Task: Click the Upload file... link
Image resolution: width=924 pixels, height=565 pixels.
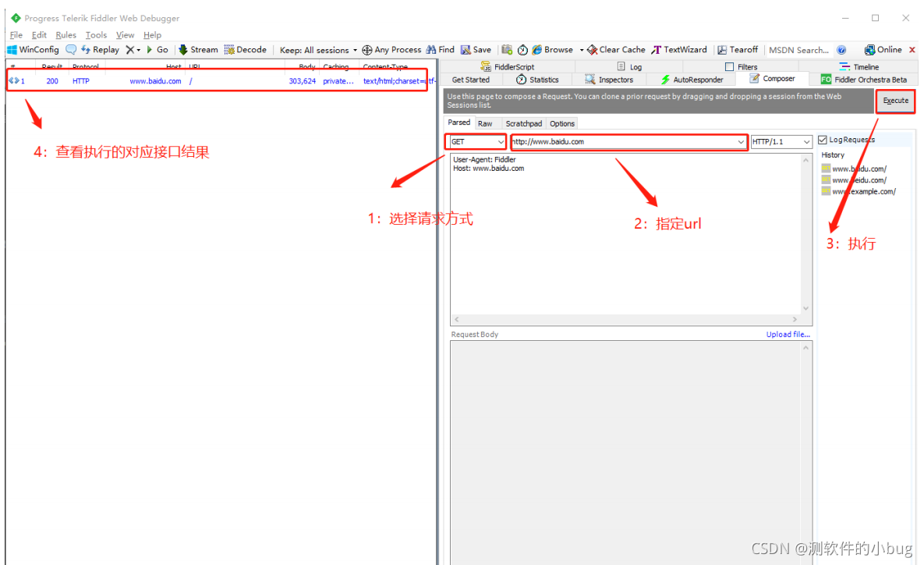Action: coord(788,335)
